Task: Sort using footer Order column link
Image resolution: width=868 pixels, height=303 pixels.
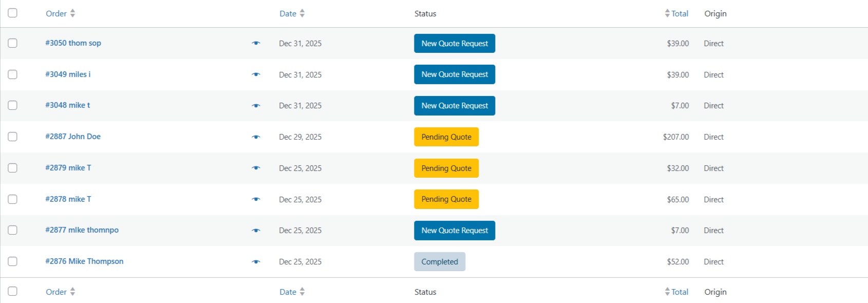Action: (56, 292)
